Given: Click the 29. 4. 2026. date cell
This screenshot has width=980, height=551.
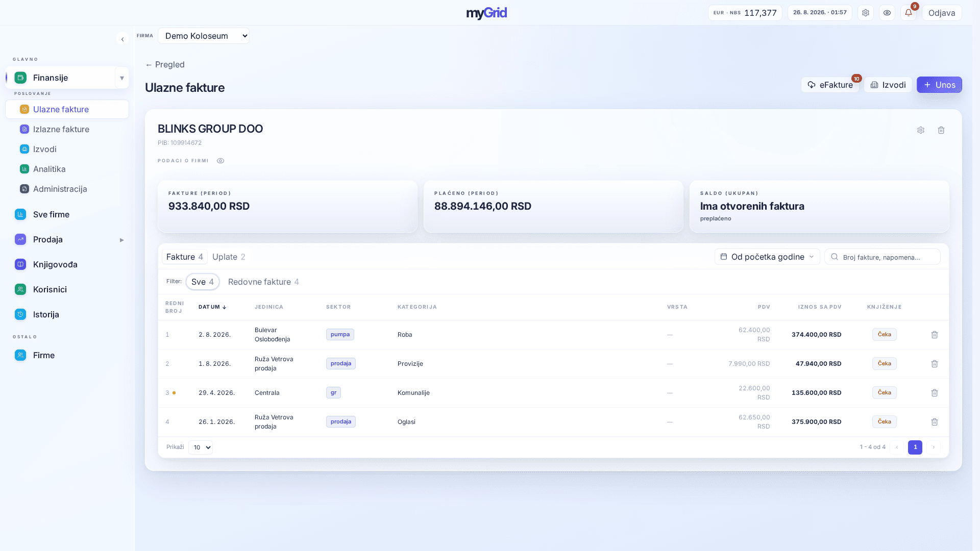Looking at the screenshot, I should pyautogui.click(x=216, y=393).
